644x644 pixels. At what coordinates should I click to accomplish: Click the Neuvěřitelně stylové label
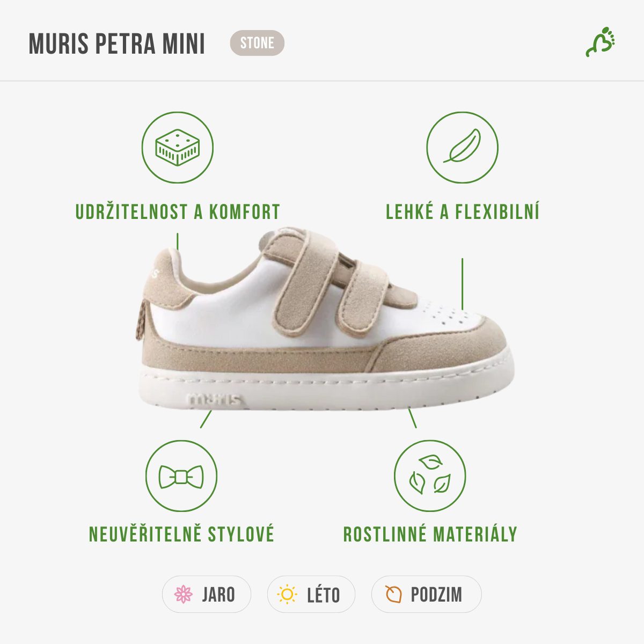click(181, 535)
